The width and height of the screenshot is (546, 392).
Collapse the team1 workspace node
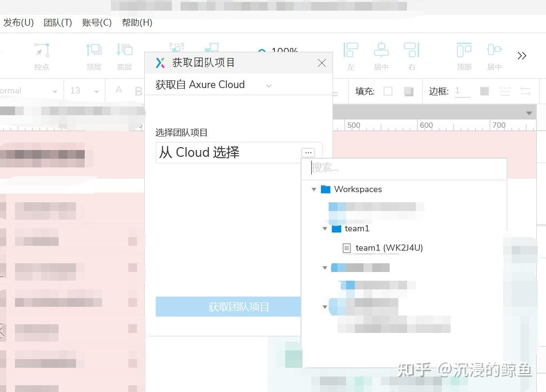(x=325, y=228)
